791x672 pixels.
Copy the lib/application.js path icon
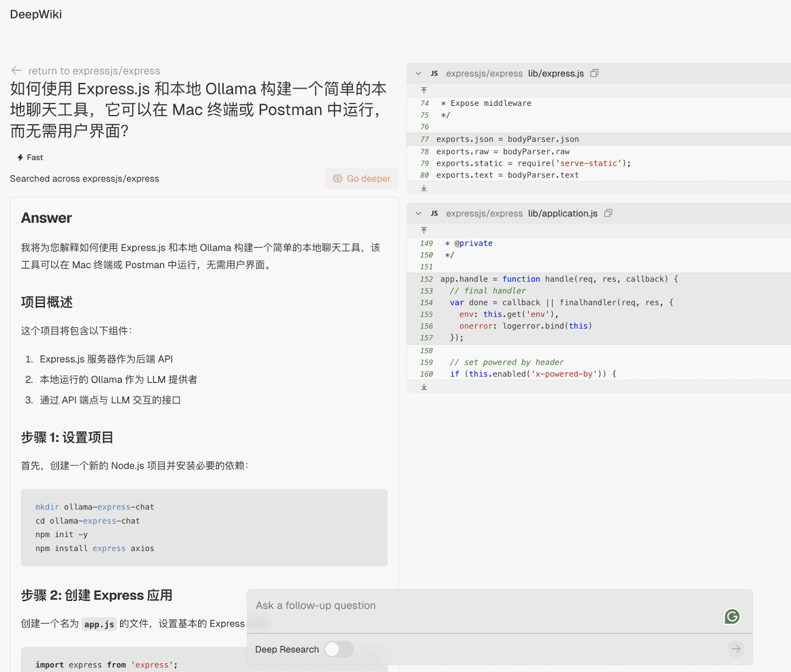click(609, 213)
